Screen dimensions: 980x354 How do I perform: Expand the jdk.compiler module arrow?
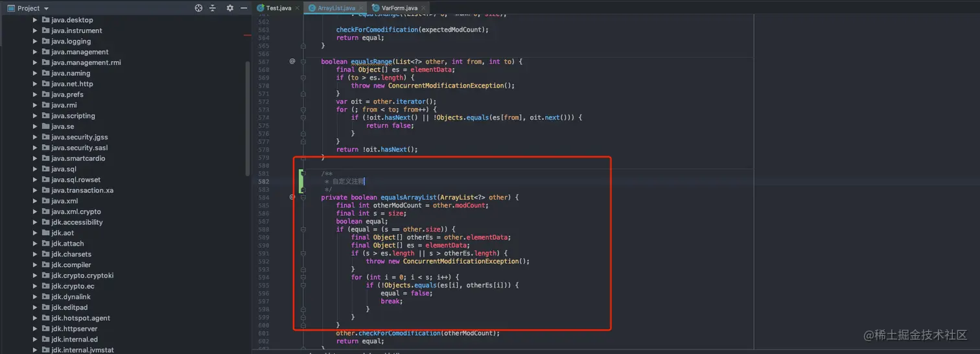pyautogui.click(x=35, y=265)
